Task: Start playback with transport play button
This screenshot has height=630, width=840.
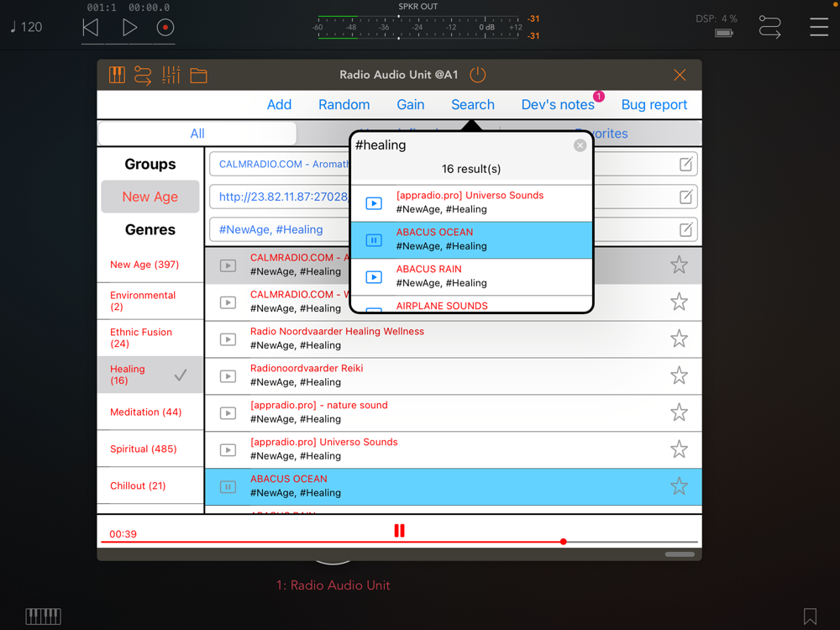Action: click(x=129, y=28)
